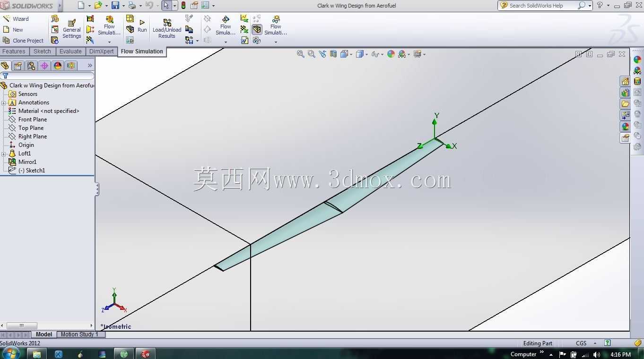Viewport: 644px width, 359px height.
Task: Open the File Explorer folder icon
Action: pos(625,104)
